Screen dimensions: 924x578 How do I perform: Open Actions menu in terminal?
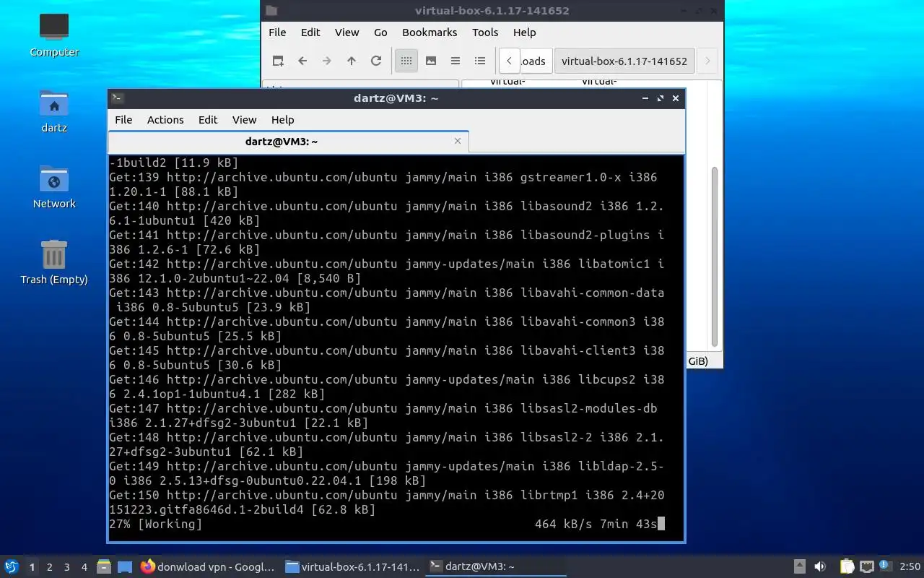pos(165,119)
